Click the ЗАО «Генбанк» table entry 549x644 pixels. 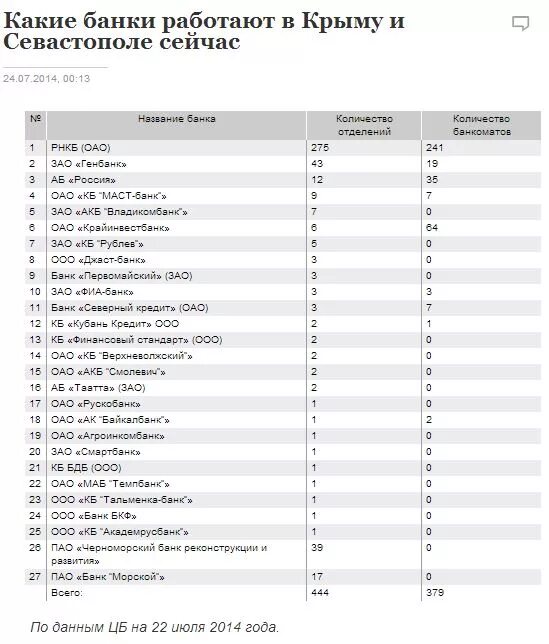tap(89, 163)
